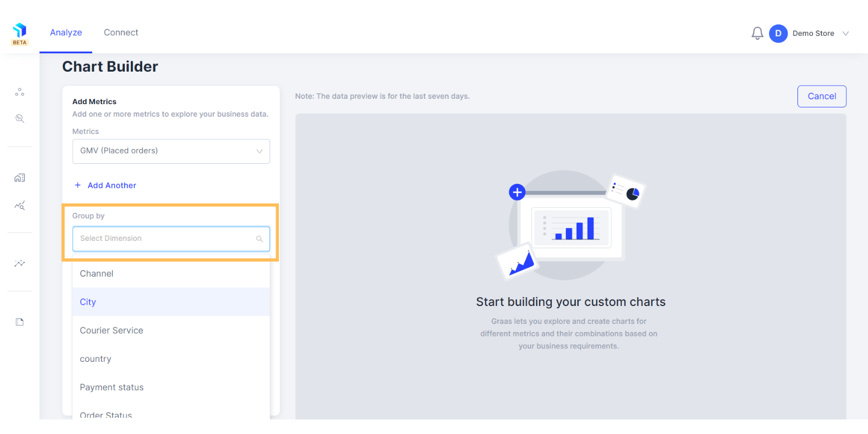Screen dimensions: 868x434
Task: Click the search icon in Select Dimension
Action: tap(259, 239)
